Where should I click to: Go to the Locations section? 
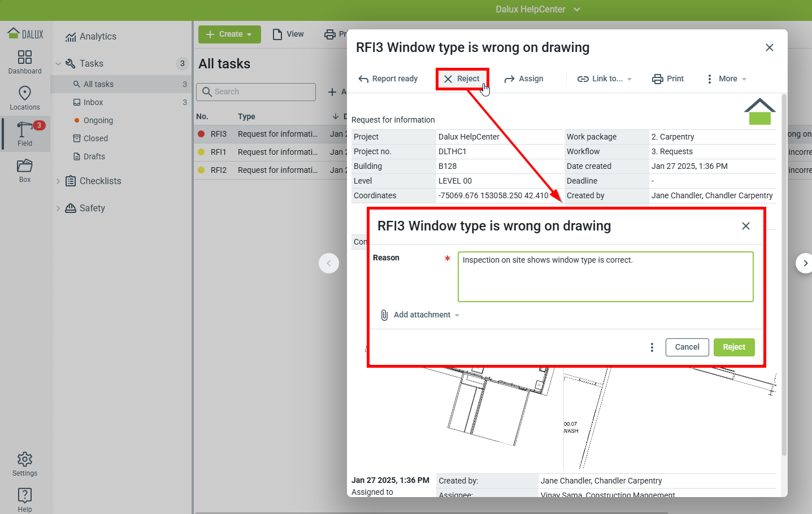[x=25, y=98]
